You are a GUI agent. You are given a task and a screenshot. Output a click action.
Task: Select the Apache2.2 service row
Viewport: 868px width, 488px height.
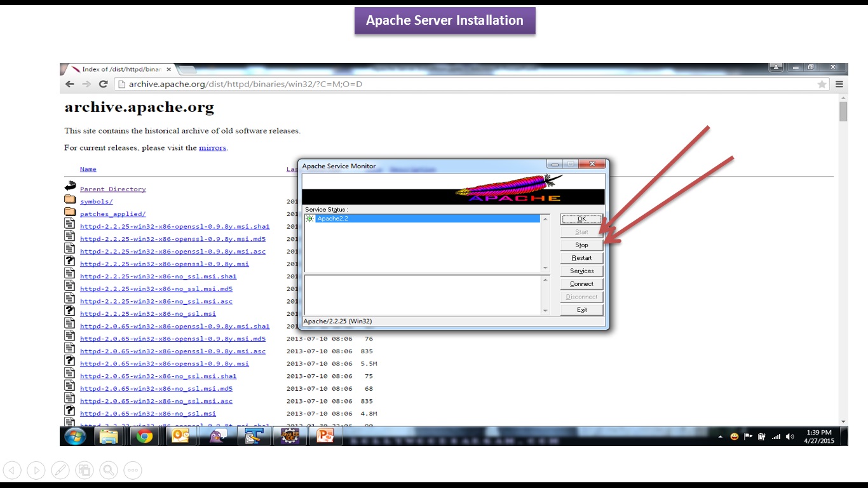tap(423, 219)
